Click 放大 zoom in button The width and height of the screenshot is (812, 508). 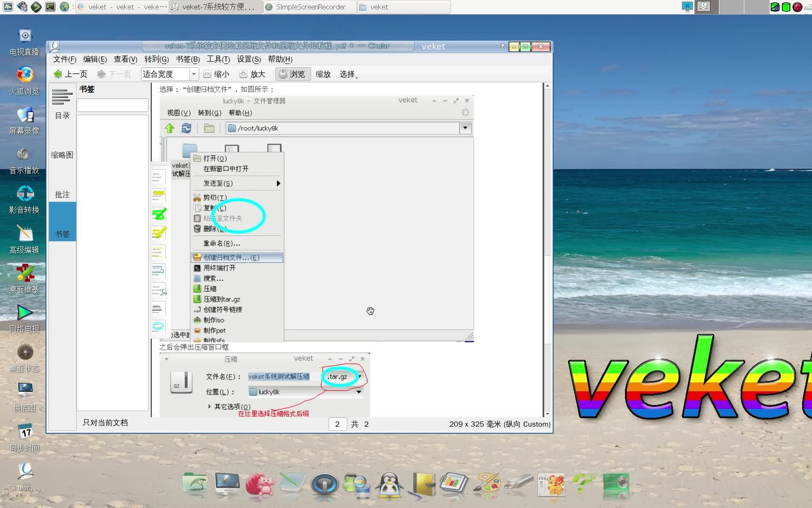coord(253,74)
